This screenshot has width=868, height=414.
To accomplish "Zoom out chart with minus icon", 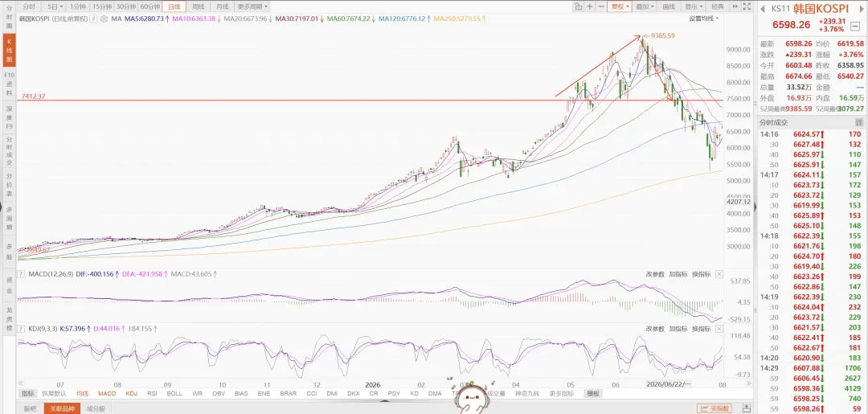I will (x=601, y=6).
